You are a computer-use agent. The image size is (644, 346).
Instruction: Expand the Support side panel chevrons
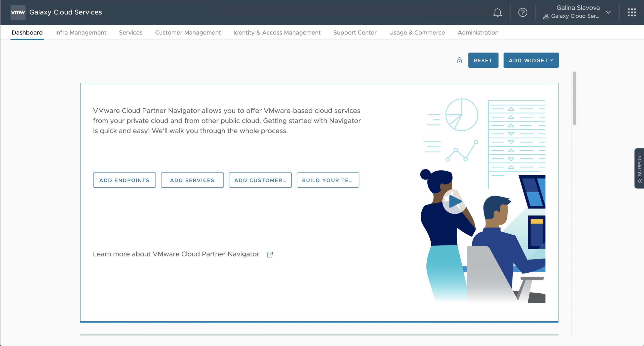(x=640, y=181)
